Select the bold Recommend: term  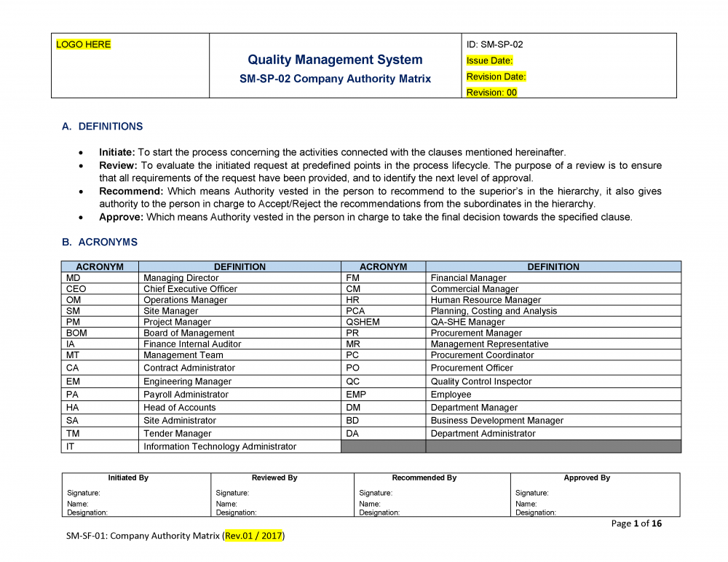click(x=131, y=191)
